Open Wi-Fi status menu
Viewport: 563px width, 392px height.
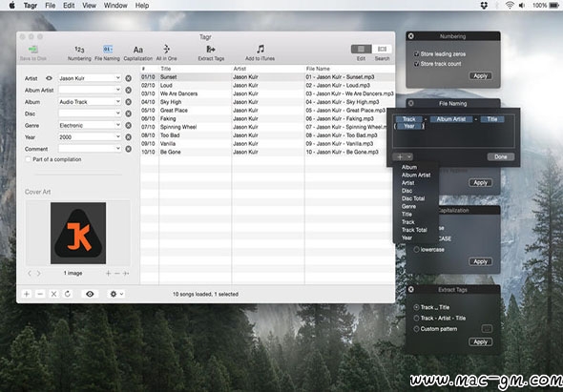(510, 6)
